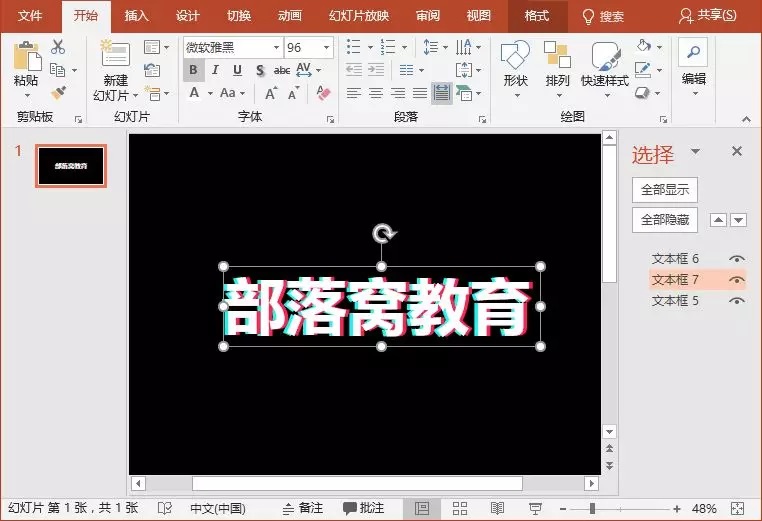
Task: Switch to the 动画 tab
Action: [290, 16]
